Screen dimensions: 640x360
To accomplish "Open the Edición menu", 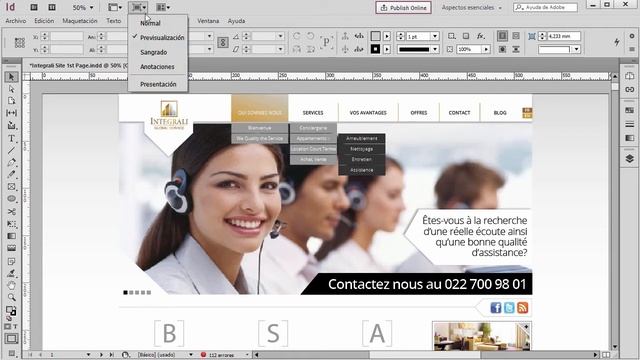I will click(44, 21).
